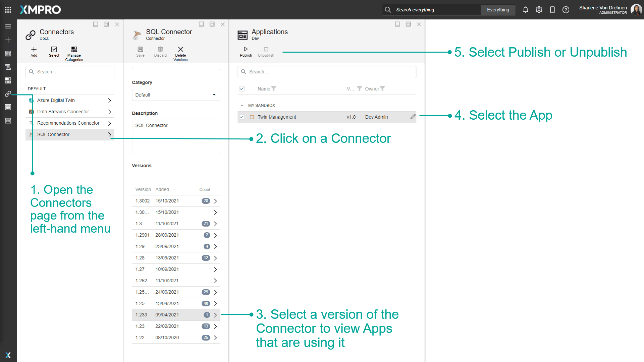This screenshot has height=362, width=644.
Task: Click the Everything search scope button
Action: coord(498,10)
